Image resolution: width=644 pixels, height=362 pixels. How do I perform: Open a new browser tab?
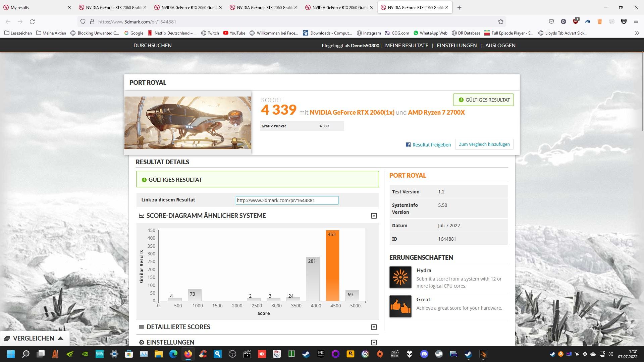(x=460, y=7)
